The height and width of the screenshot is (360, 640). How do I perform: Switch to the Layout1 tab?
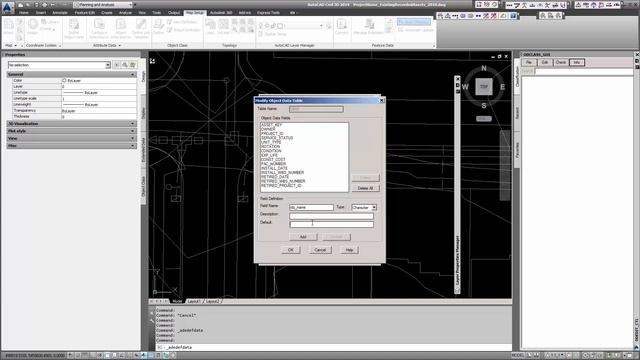[x=194, y=301]
